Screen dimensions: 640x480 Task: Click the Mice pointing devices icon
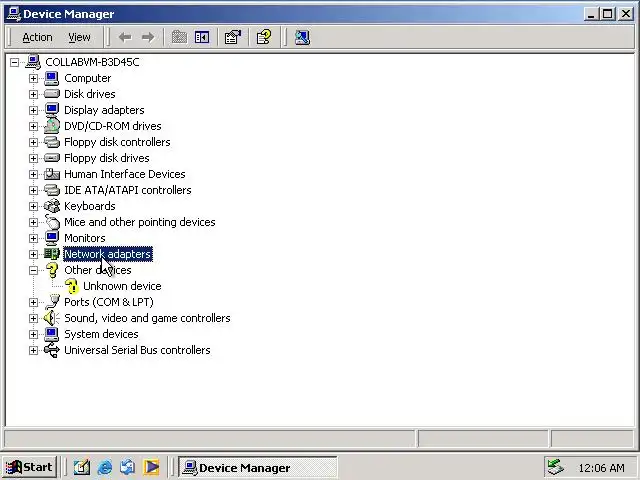tap(52, 222)
